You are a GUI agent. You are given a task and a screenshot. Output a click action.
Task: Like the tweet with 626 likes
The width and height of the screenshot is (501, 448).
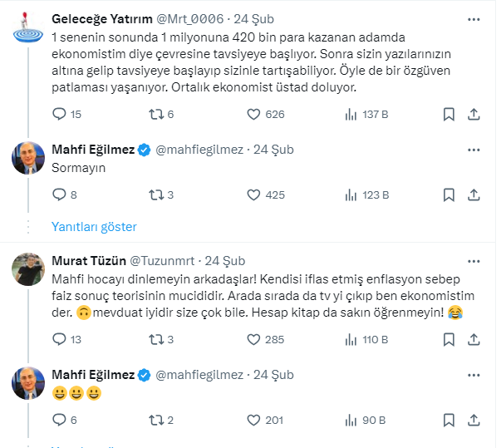point(256,114)
